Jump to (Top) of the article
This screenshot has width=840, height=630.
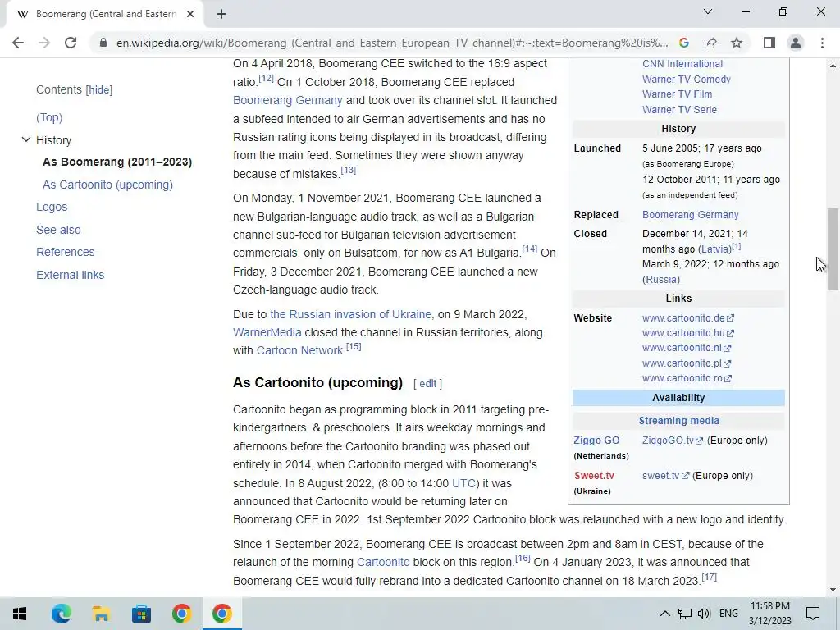tap(49, 117)
